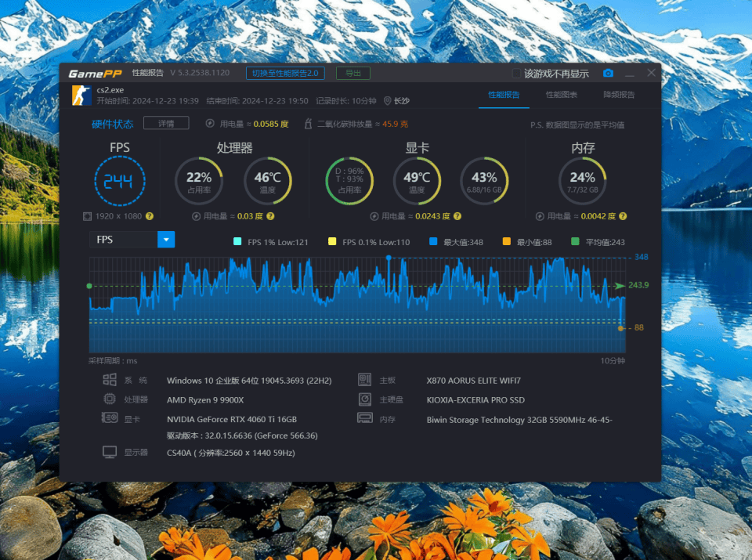Click the graphics card usage gauge D:96%
This screenshot has height=560, width=752.
tap(349, 181)
